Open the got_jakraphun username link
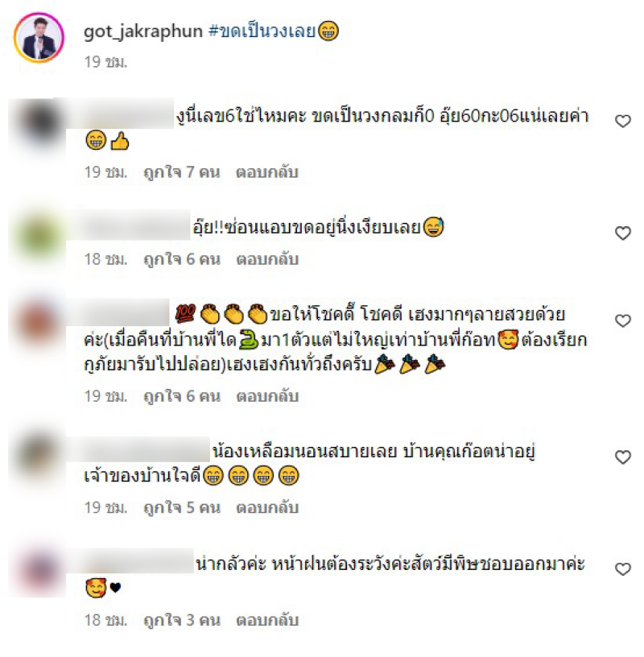Viewport: 644px width, 657px height. click(x=142, y=31)
